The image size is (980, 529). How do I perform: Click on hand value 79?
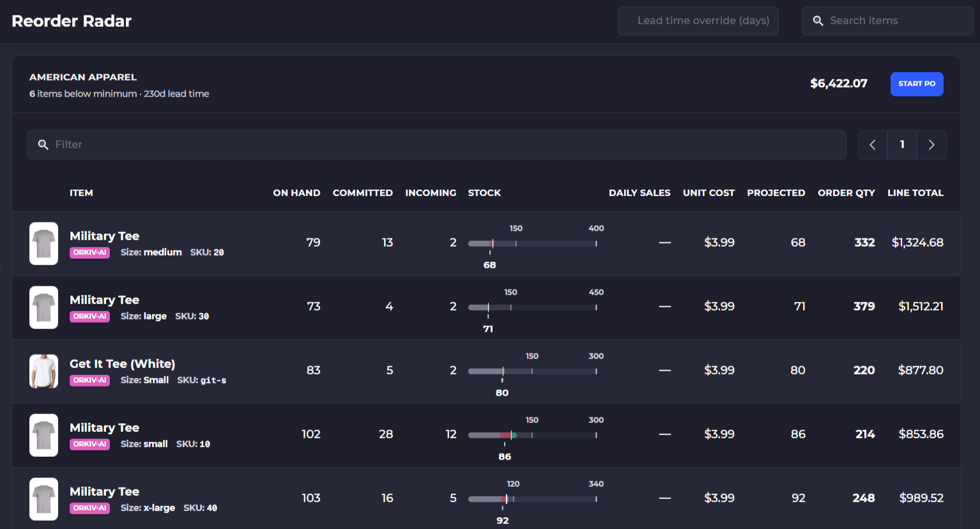point(313,243)
